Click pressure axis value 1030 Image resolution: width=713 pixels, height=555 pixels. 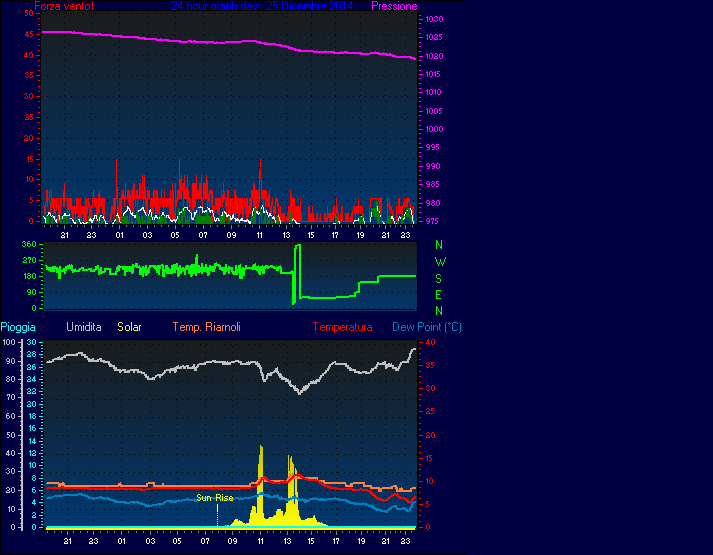[x=434, y=19]
